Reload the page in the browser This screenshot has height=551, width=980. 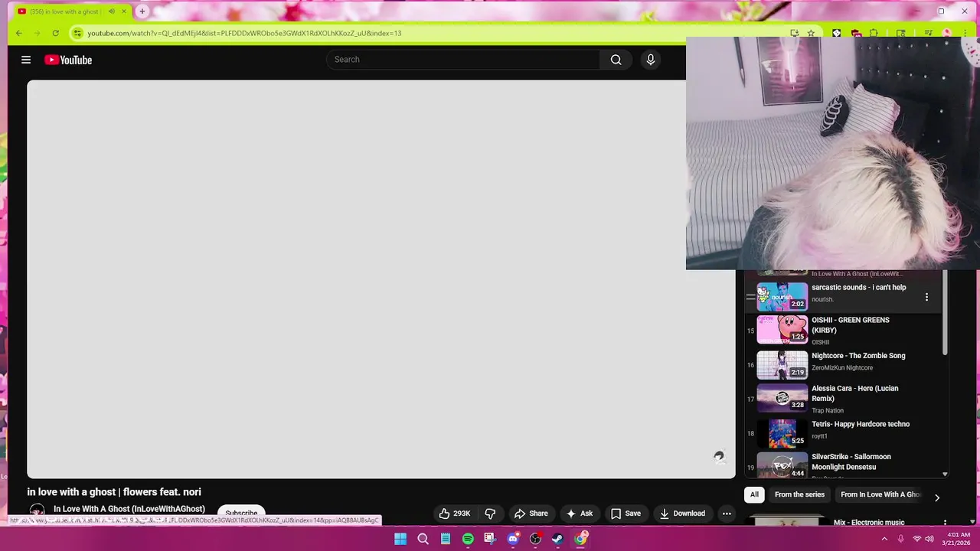pos(55,33)
